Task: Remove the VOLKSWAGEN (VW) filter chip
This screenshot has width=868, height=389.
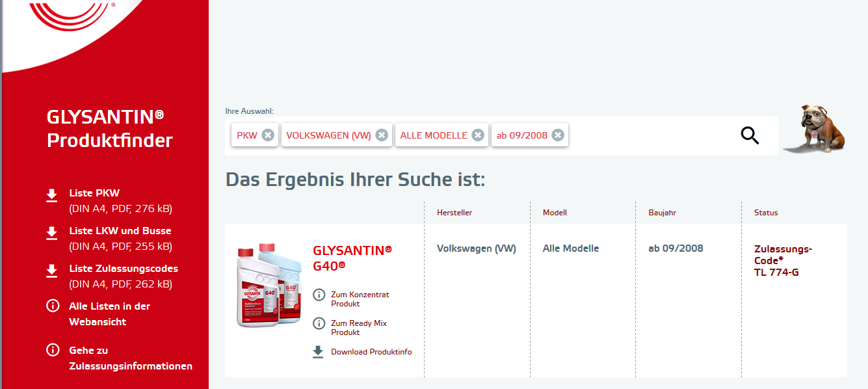Action: 382,135
